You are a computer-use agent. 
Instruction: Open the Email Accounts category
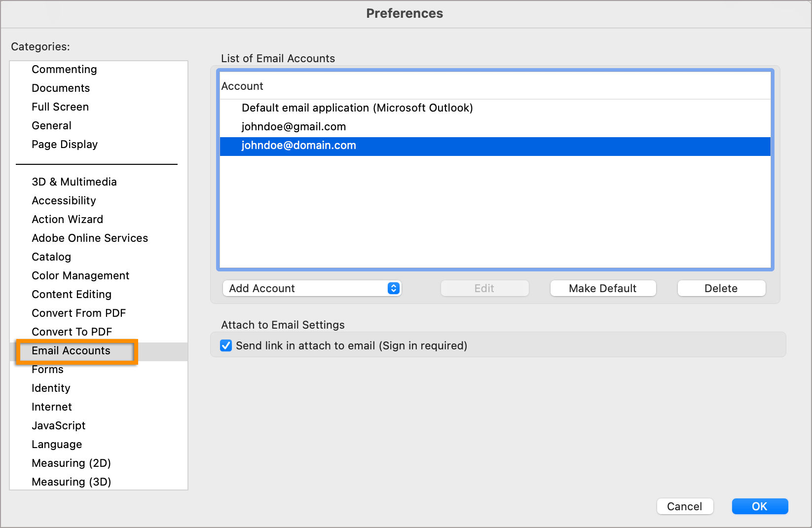[71, 350]
